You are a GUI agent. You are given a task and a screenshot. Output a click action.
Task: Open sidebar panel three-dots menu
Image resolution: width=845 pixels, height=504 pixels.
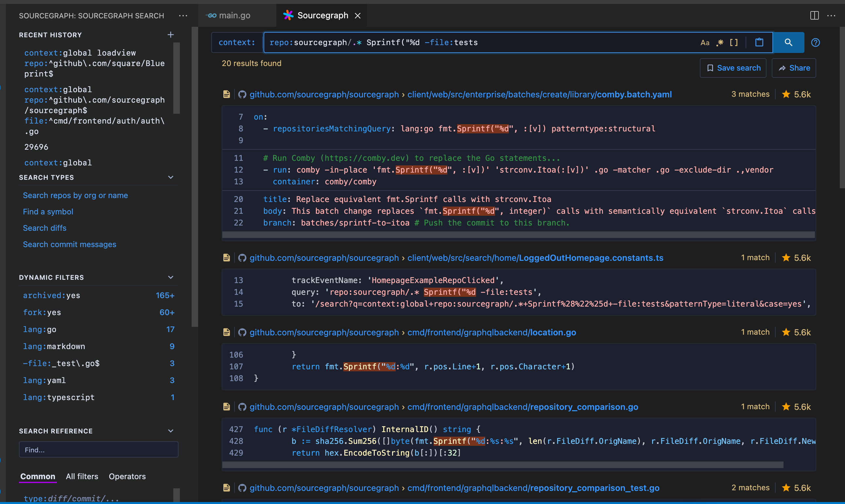pyautogui.click(x=183, y=16)
